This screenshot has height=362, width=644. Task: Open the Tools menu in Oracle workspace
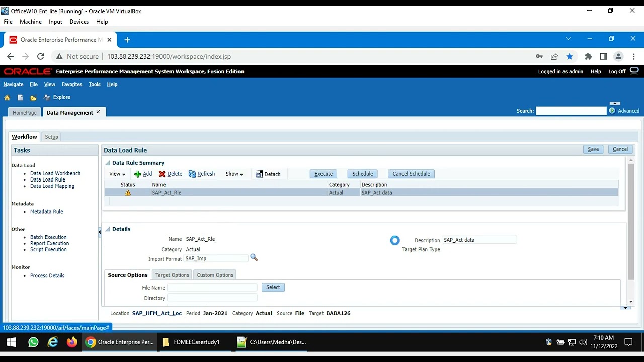point(95,84)
